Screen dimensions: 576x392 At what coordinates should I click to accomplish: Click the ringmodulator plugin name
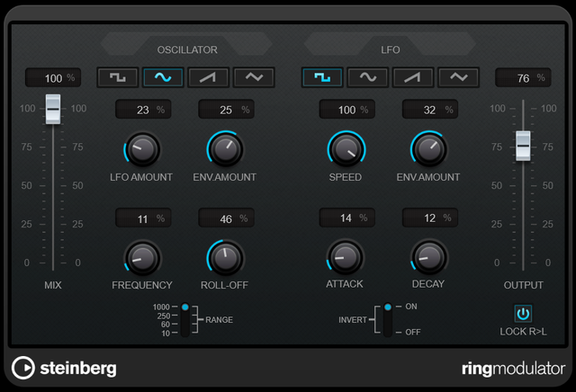514,368
